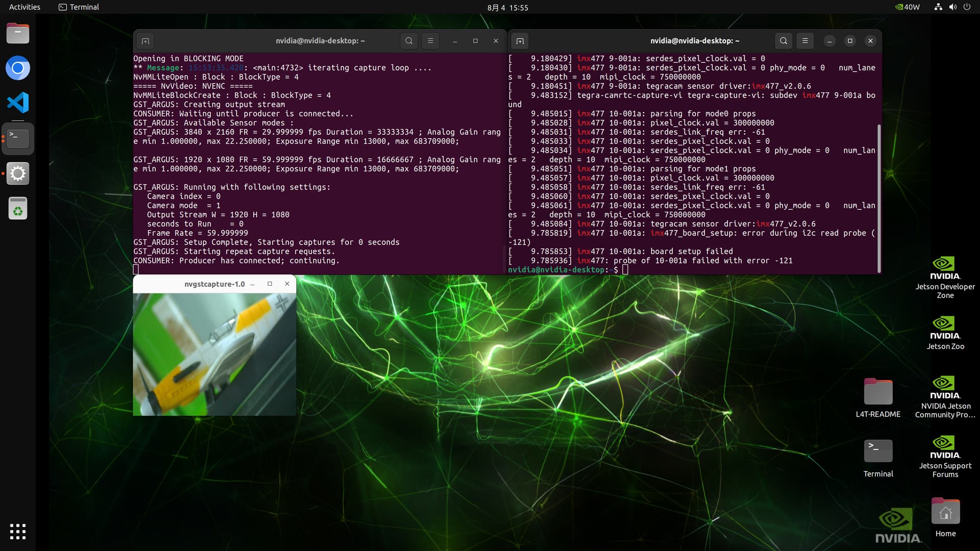Image resolution: width=980 pixels, height=551 pixels.
Task: Minimize the nvgstcapture-1.0 window
Action: pyautogui.click(x=252, y=284)
